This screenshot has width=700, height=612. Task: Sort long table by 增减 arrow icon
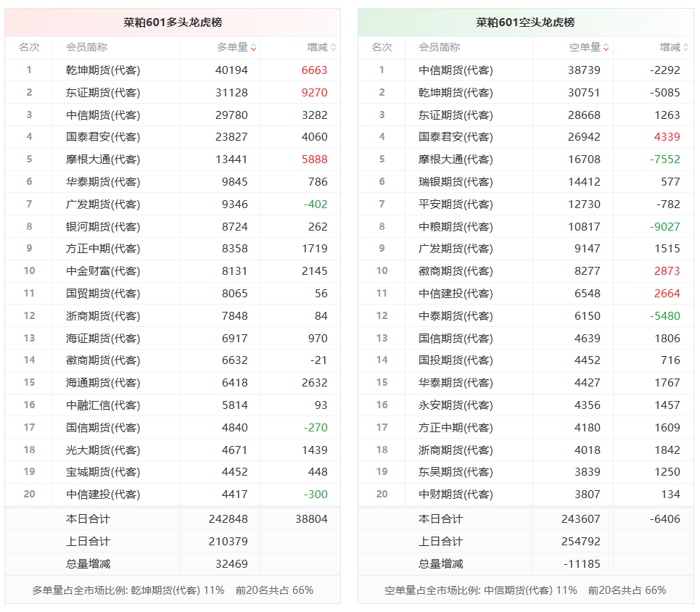coord(334,48)
